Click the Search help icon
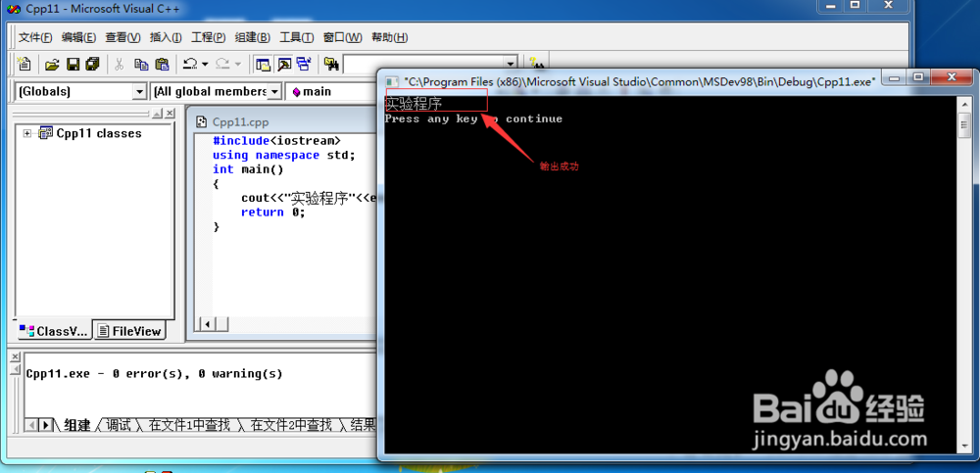This screenshot has width=980, height=473. pos(536,64)
